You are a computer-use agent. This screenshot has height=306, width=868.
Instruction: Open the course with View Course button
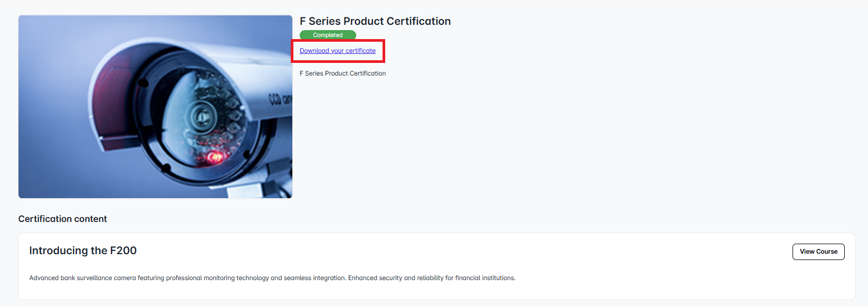click(818, 252)
